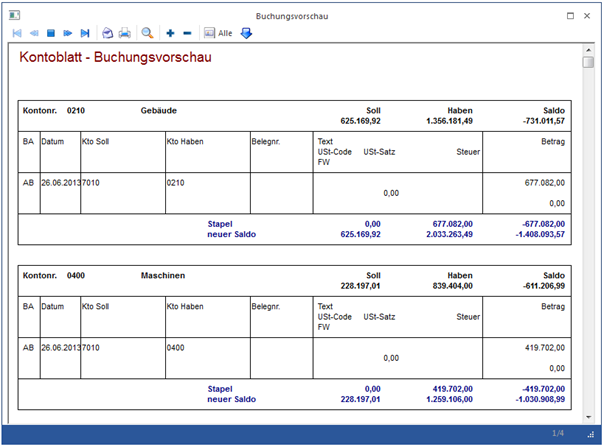The height and width of the screenshot is (447, 604).
Task: Click the 'Kontoblatt - Buchungsvorschau' heading
Action: (116, 57)
